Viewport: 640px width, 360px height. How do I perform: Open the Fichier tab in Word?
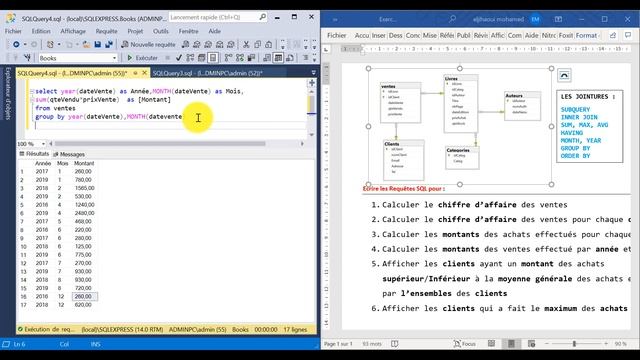[337, 36]
